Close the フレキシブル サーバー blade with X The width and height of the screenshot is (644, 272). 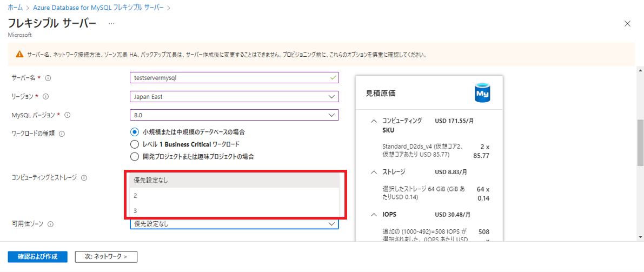click(627, 23)
